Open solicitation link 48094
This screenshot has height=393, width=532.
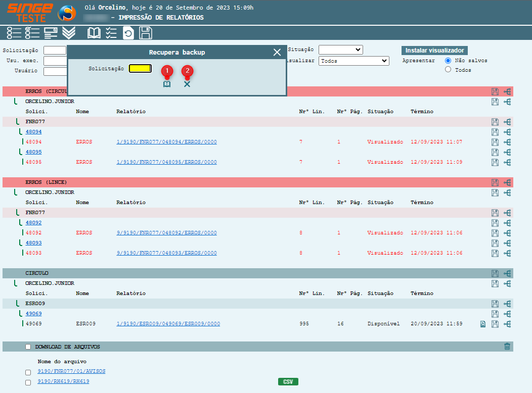[33, 132]
